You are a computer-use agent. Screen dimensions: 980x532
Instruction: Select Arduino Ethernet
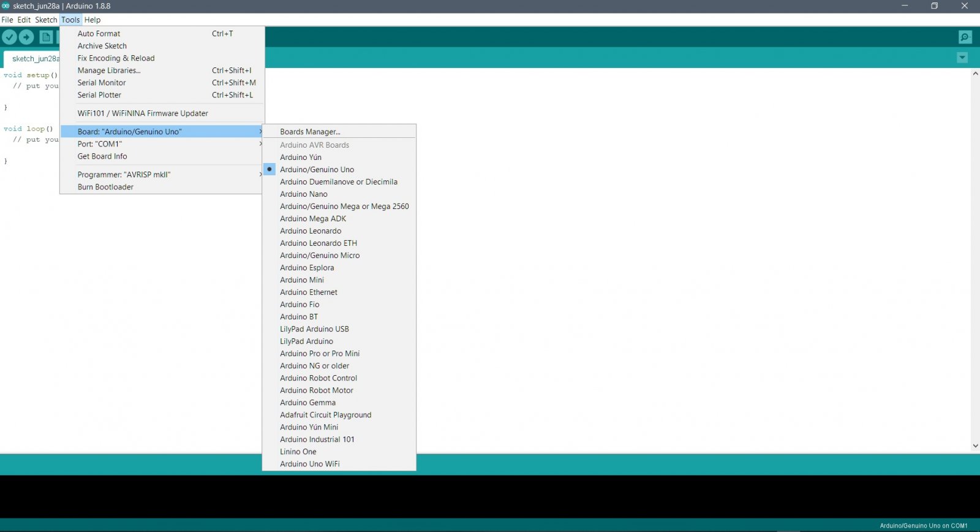(x=339, y=292)
